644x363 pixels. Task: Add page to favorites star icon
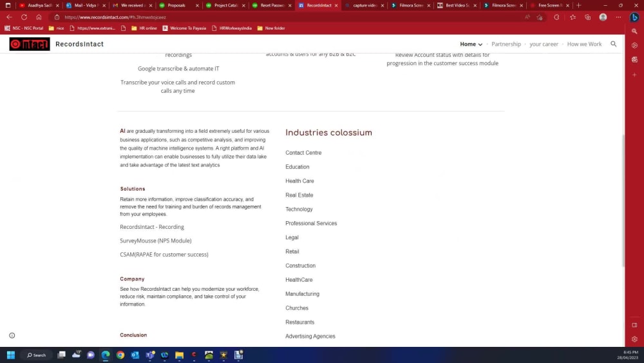click(540, 17)
